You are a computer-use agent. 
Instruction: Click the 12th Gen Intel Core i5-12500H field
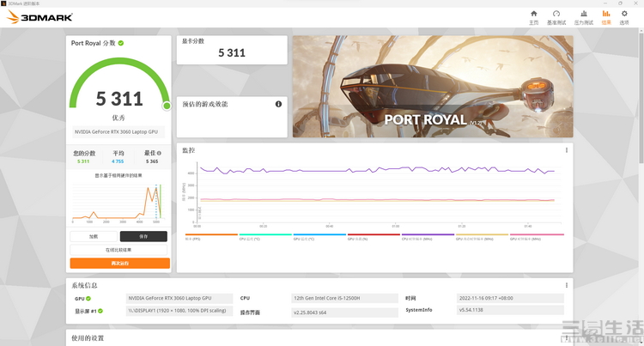click(344, 299)
